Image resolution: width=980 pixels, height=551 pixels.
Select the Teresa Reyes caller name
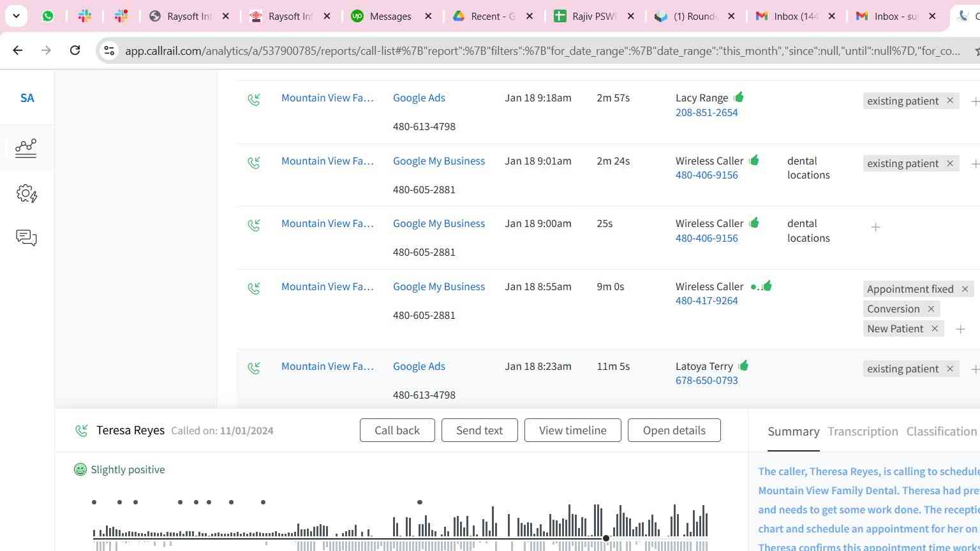pyautogui.click(x=130, y=430)
